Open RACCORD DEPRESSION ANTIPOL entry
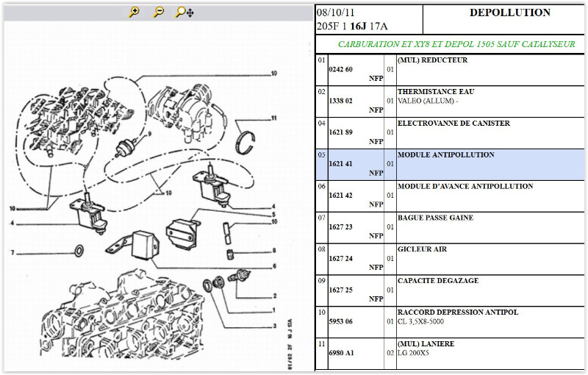 tap(457, 312)
